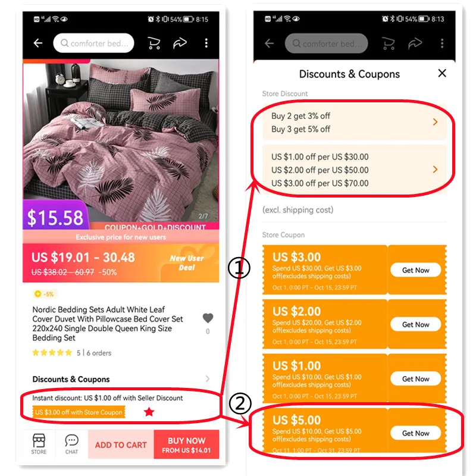Screen dimensions: 476x476
Task: Click BUY NOW FROM US $14.01
Action: click(x=186, y=444)
